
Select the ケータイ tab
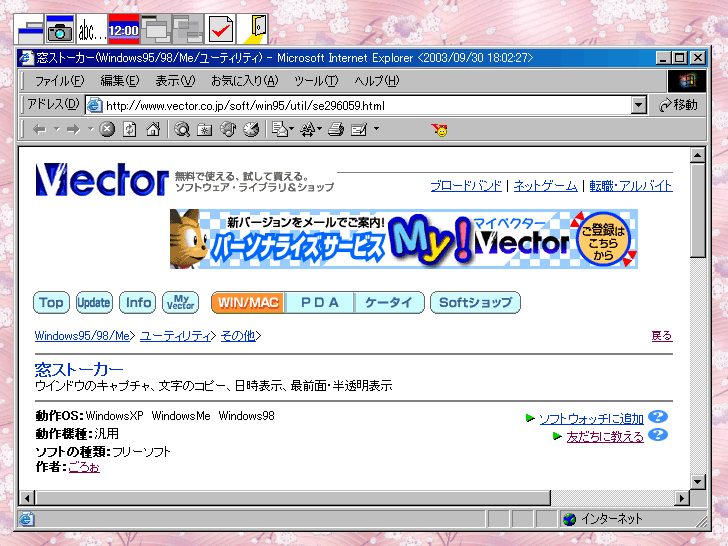click(x=389, y=303)
